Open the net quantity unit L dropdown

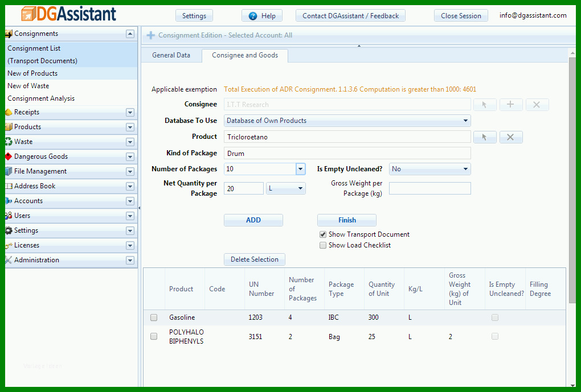(x=286, y=188)
